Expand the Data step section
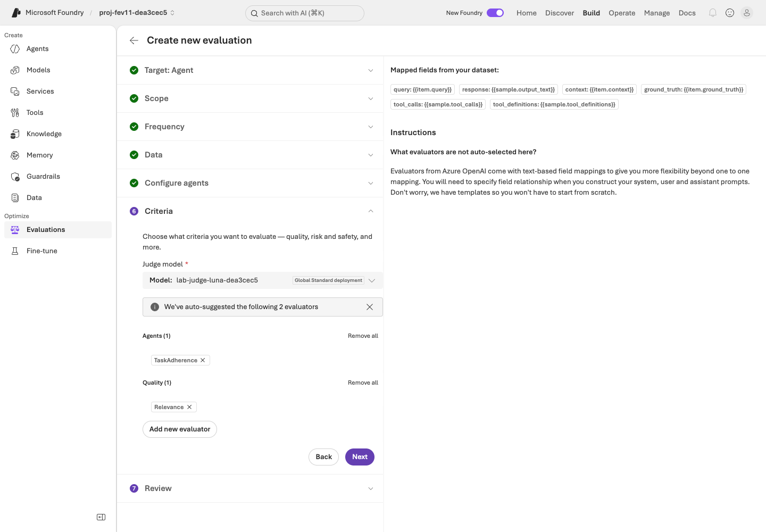The width and height of the screenshot is (766, 532). tap(250, 155)
